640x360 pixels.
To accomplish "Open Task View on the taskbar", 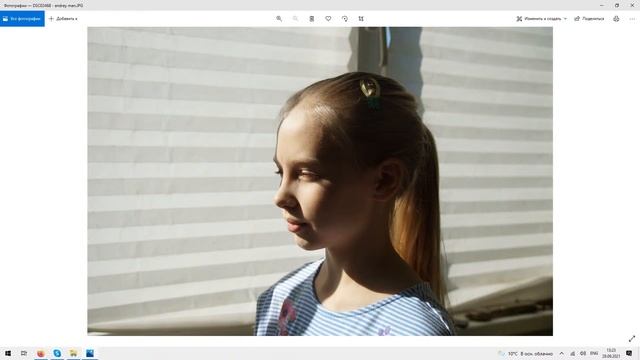I will (x=24, y=353).
